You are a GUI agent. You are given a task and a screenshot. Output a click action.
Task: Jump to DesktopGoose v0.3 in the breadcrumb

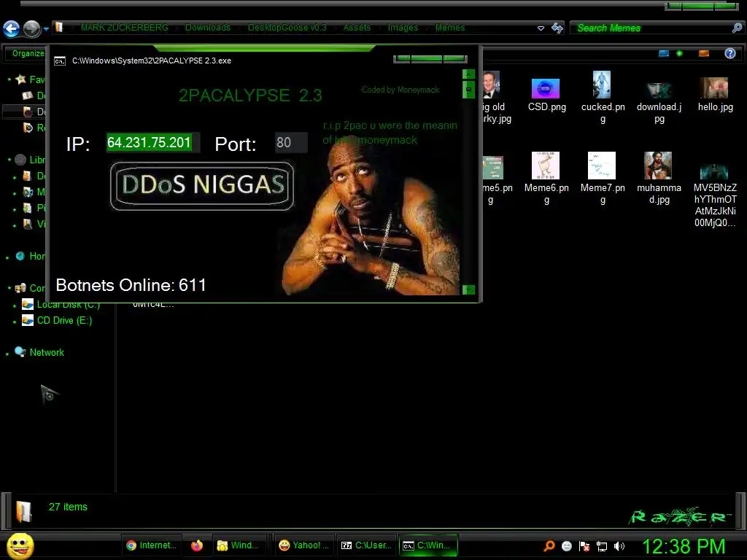click(x=287, y=28)
